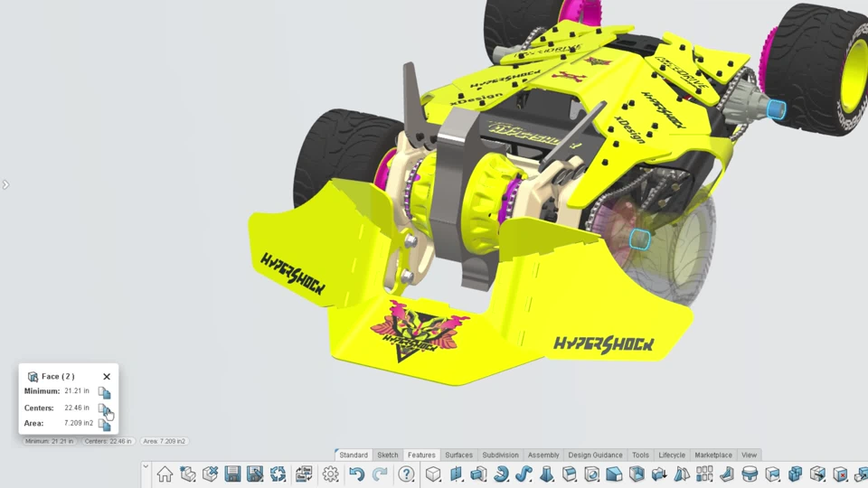Viewport: 868px width, 488px height.
Task: Select the Loft feature tool
Action: [x=546, y=474]
